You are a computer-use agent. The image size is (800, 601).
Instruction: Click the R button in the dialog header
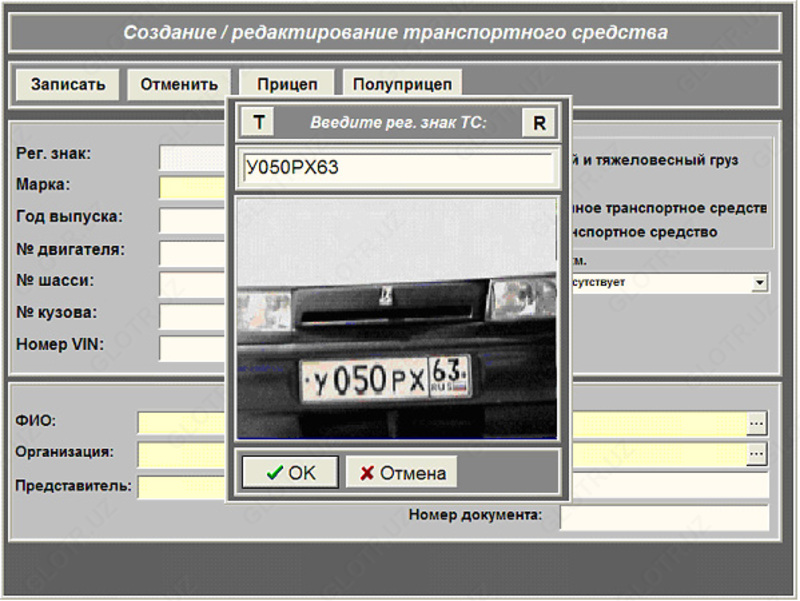pos(538,123)
